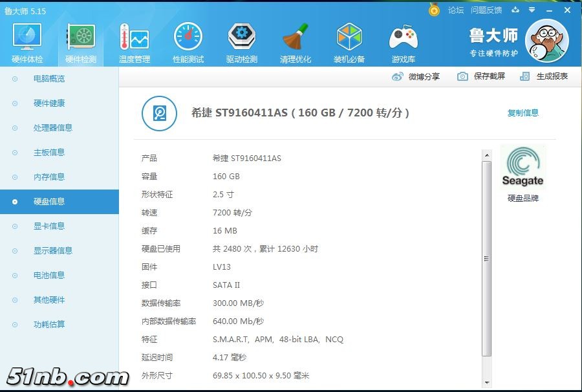Switch to 处理器信息 sidebar item

53,128
